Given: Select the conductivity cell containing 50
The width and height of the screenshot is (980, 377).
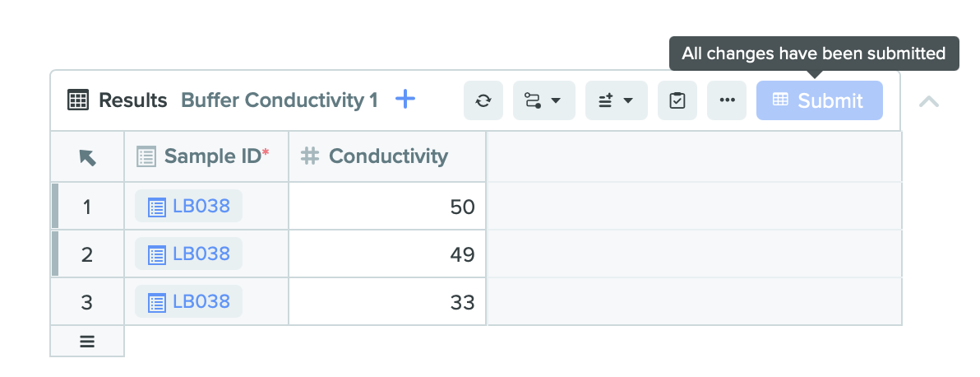Looking at the screenshot, I should tap(387, 207).
